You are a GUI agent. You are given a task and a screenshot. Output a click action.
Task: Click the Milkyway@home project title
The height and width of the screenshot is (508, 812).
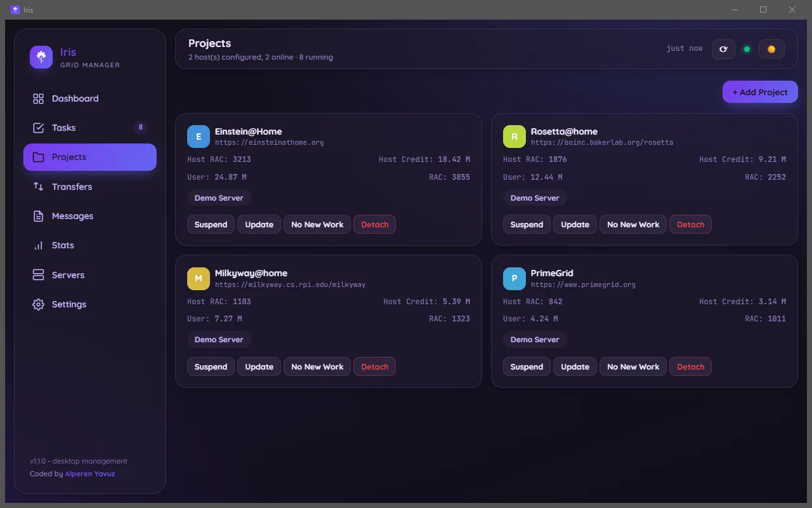pyautogui.click(x=251, y=273)
